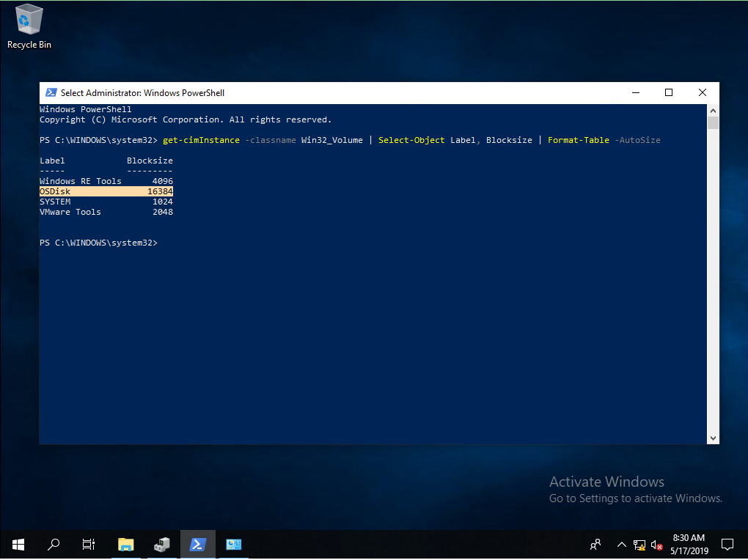Viewport: 748px width, 560px height.
Task: Click the 2048 blocksize value
Action: tap(163, 212)
